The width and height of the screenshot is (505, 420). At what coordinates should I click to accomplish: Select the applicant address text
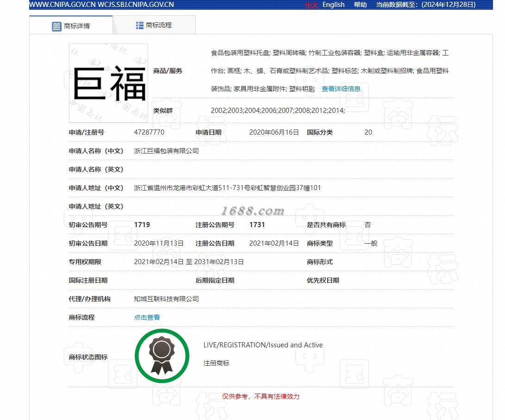tap(227, 188)
